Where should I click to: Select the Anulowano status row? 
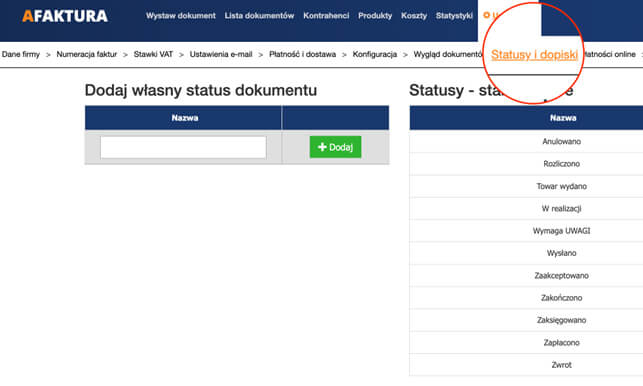tap(526, 142)
